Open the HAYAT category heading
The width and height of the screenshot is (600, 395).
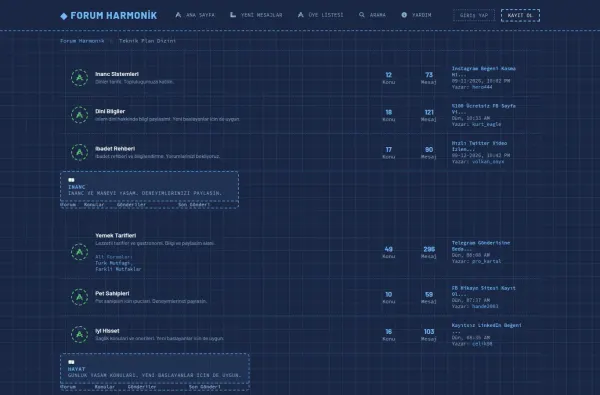tap(77, 369)
